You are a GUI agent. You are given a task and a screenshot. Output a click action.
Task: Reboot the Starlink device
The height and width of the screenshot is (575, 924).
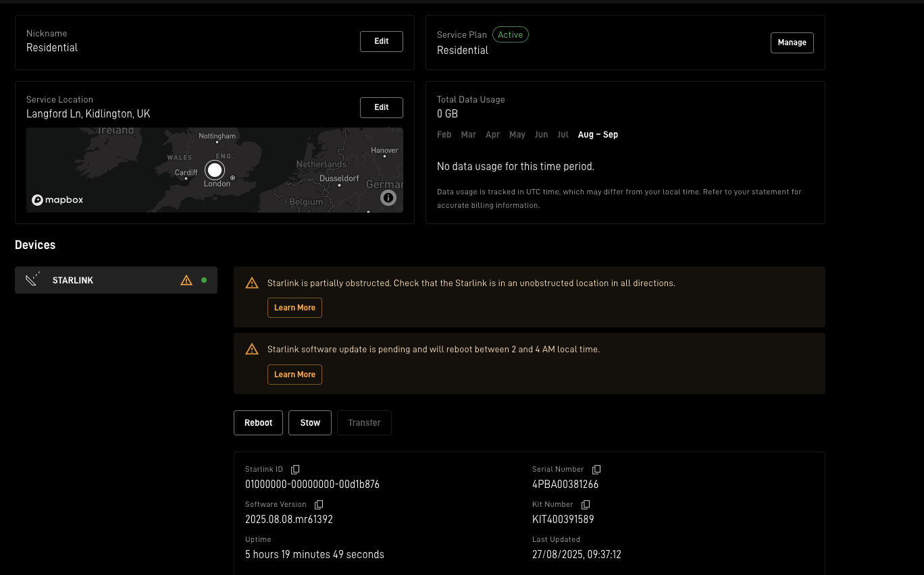258,422
